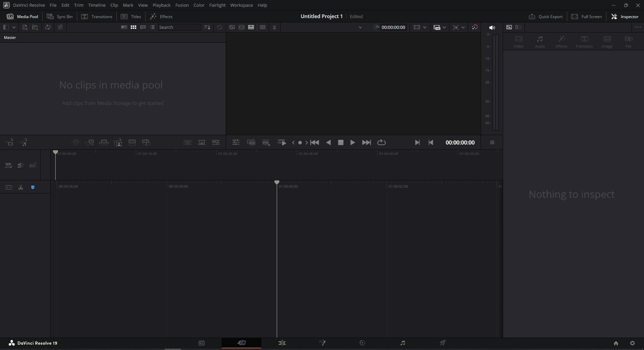The image size is (644, 350).
Task: Click the Append to End edit icon
Action: [x=90, y=142]
